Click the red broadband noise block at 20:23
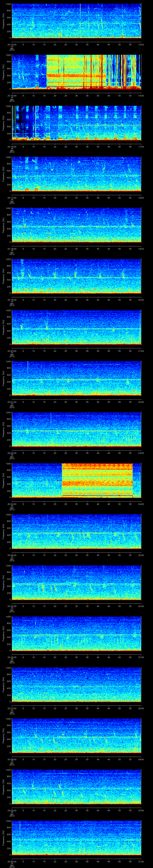Viewport: 153px width, 868px height. point(97,480)
